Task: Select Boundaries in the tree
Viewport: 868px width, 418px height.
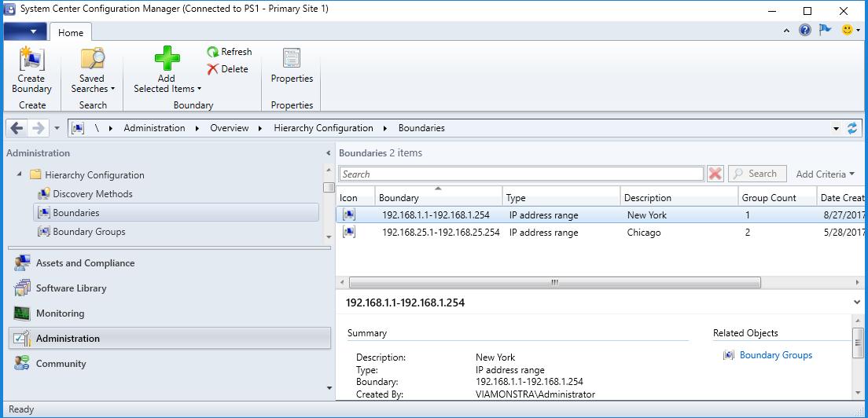Action: pyautogui.click(x=176, y=213)
